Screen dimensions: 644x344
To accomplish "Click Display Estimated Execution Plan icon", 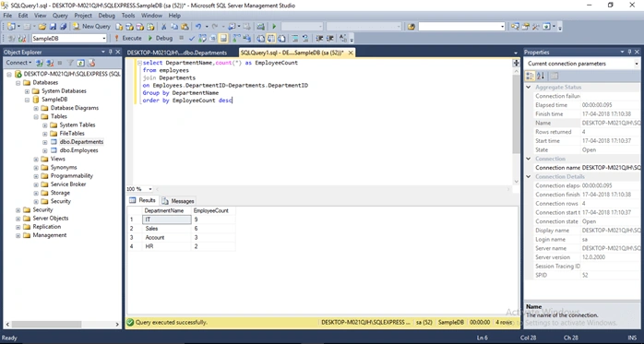I will [202, 38].
